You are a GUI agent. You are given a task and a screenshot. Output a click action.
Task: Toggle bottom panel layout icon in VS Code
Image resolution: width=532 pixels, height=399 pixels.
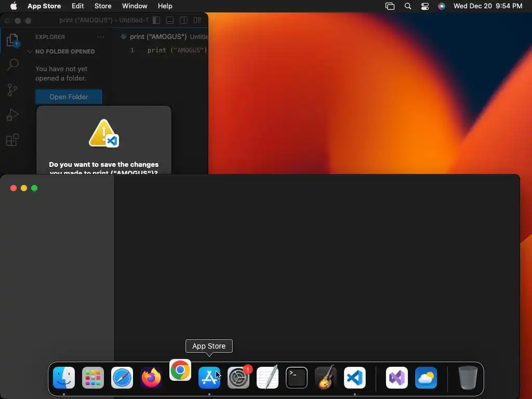pyautogui.click(x=170, y=20)
